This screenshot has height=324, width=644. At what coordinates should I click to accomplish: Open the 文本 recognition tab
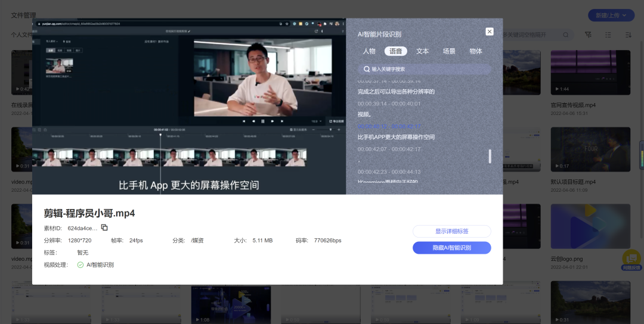[422, 51]
